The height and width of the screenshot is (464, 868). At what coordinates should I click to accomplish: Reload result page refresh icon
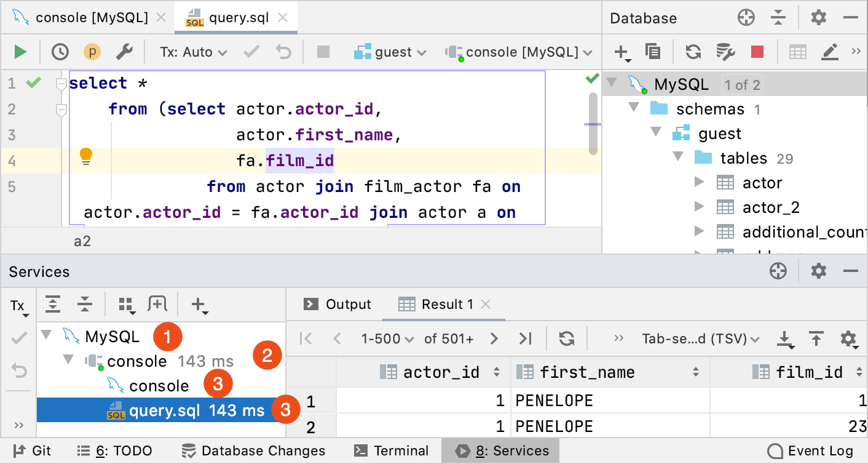pyautogui.click(x=566, y=338)
